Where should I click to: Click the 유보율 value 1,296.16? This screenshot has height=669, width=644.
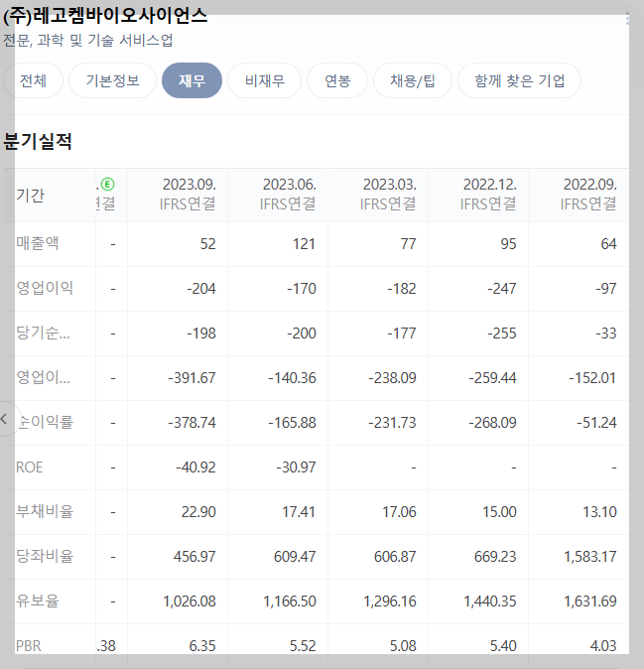(390, 602)
